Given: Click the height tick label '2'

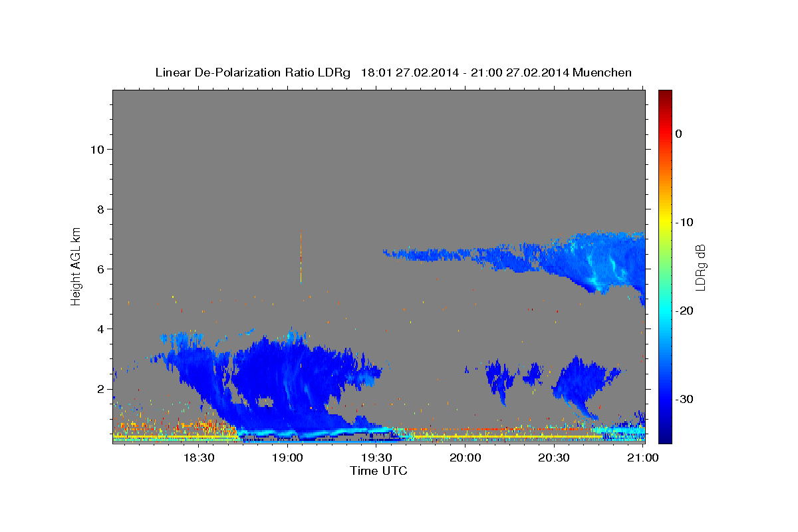Looking at the screenshot, I should click(x=101, y=389).
